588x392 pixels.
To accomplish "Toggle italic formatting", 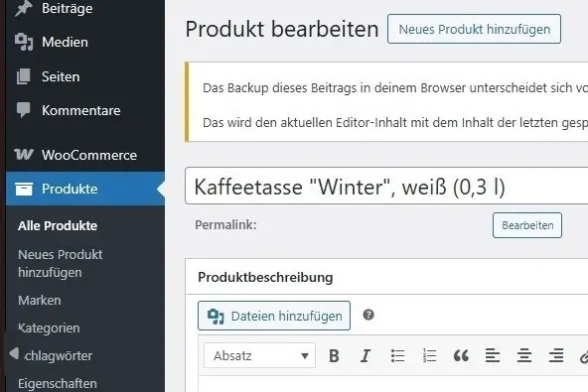I will coord(366,355).
